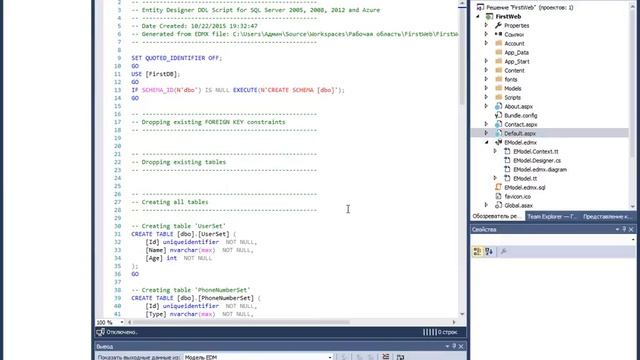This screenshot has height=360, width=640.
Task: Close the Properties panel
Action: [631, 229]
